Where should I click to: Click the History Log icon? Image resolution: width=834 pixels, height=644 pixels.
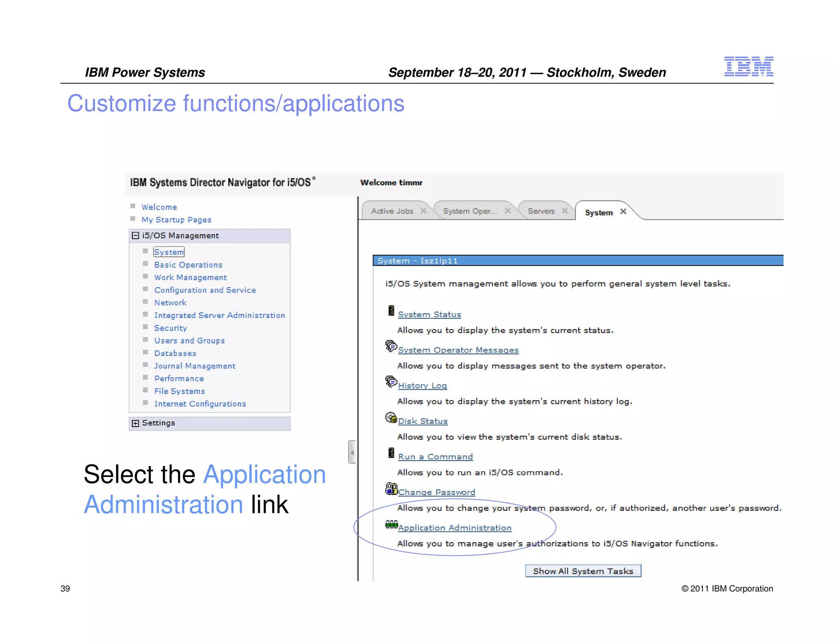tap(391, 381)
